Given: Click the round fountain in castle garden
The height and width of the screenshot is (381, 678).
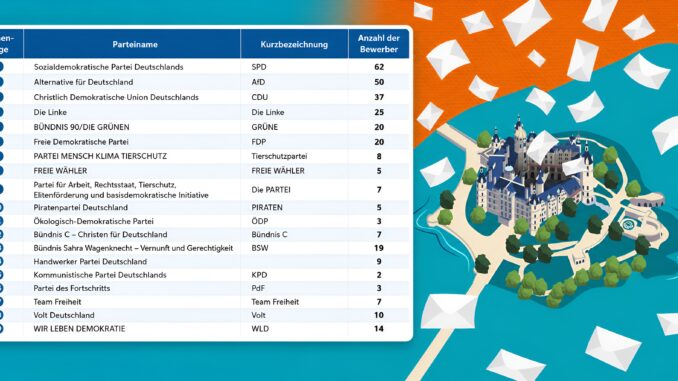Looking at the screenshot, I should [x=628, y=224].
